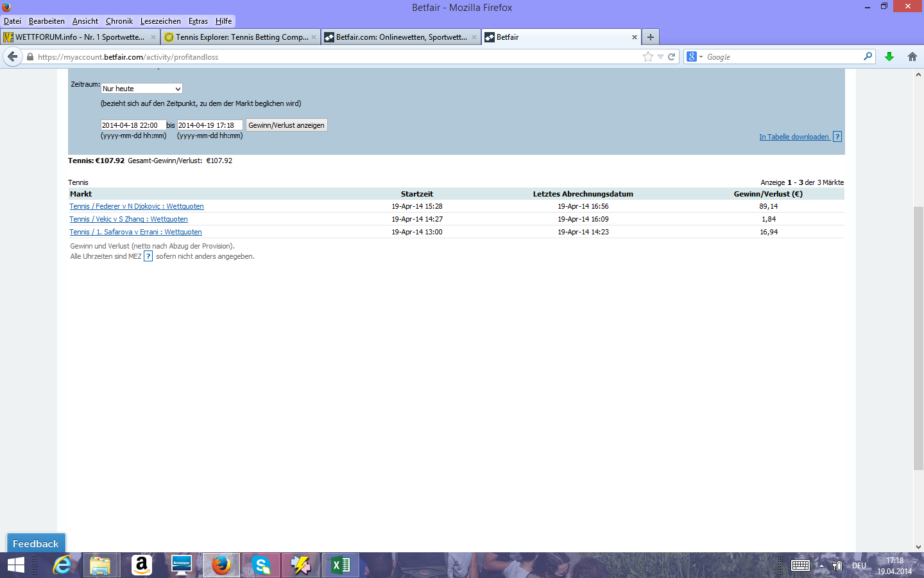Click the Startzeit column header
This screenshot has height=578, width=924.
point(417,194)
